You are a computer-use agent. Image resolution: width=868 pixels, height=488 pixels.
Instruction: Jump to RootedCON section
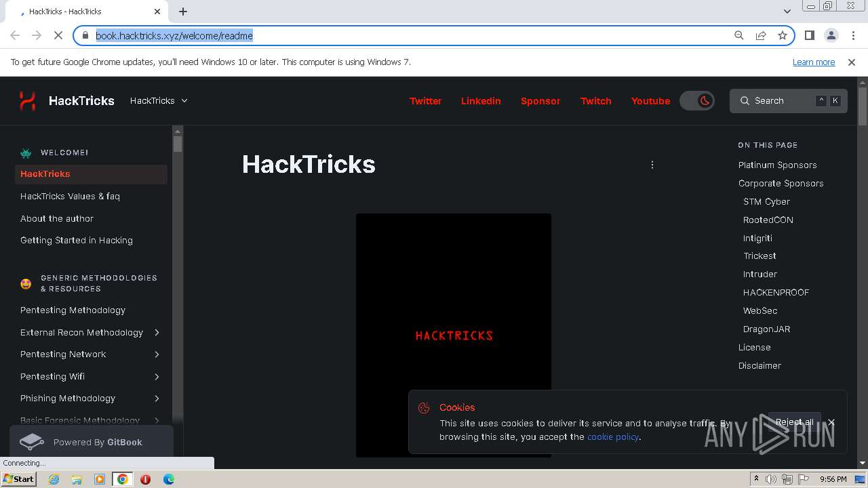click(x=768, y=220)
